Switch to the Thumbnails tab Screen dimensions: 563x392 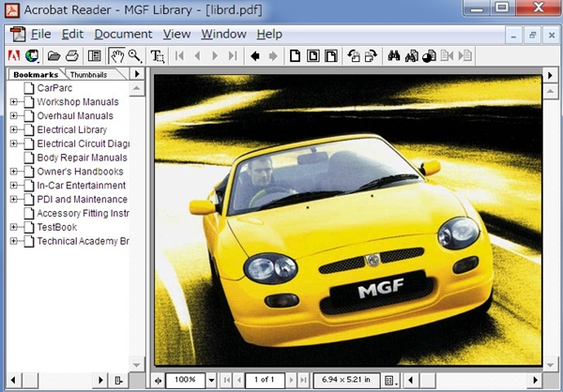coord(89,75)
